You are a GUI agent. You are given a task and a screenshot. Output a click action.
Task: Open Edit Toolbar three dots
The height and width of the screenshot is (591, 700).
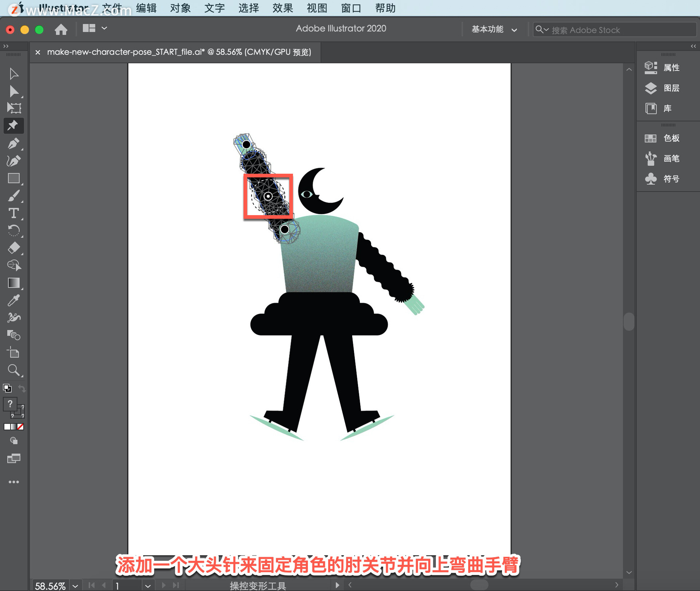[x=14, y=482]
